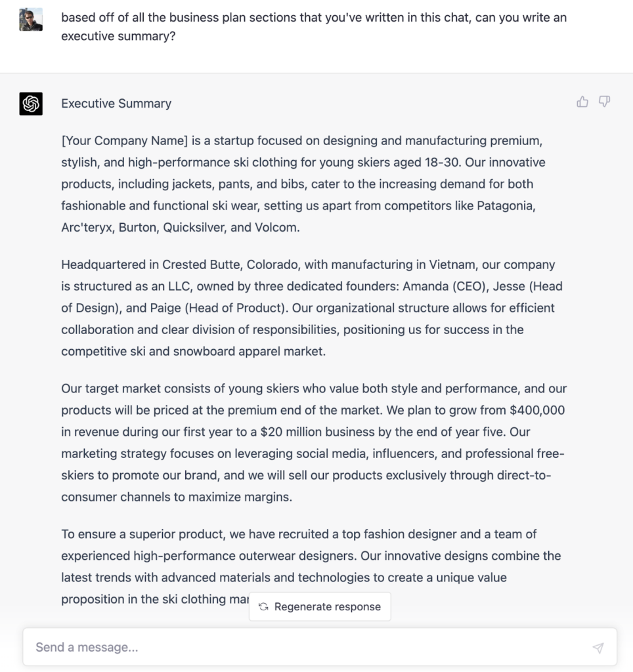Click the ChatGPT logo avatar
This screenshot has width=633, height=672.
[31, 104]
